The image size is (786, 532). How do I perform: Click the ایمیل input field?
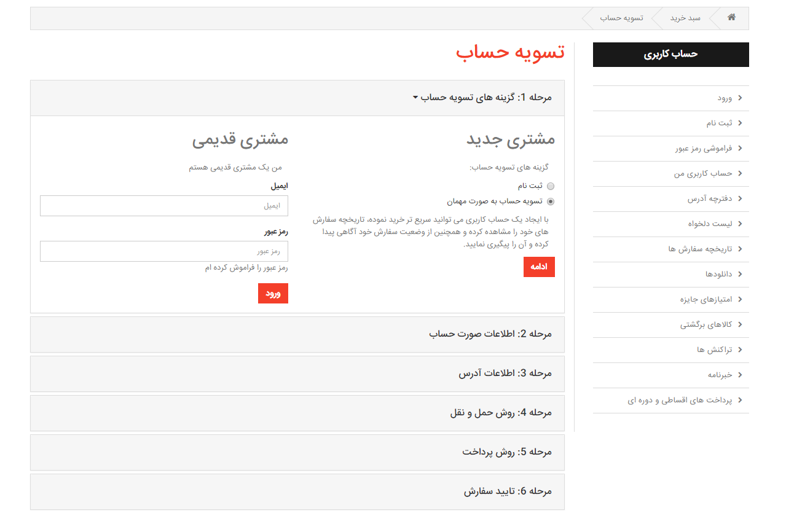164,206
